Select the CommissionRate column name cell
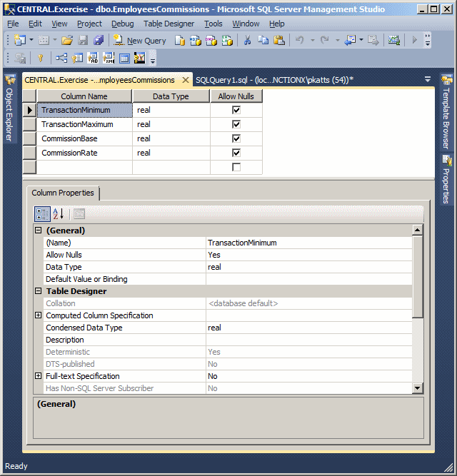 point(84,153)
